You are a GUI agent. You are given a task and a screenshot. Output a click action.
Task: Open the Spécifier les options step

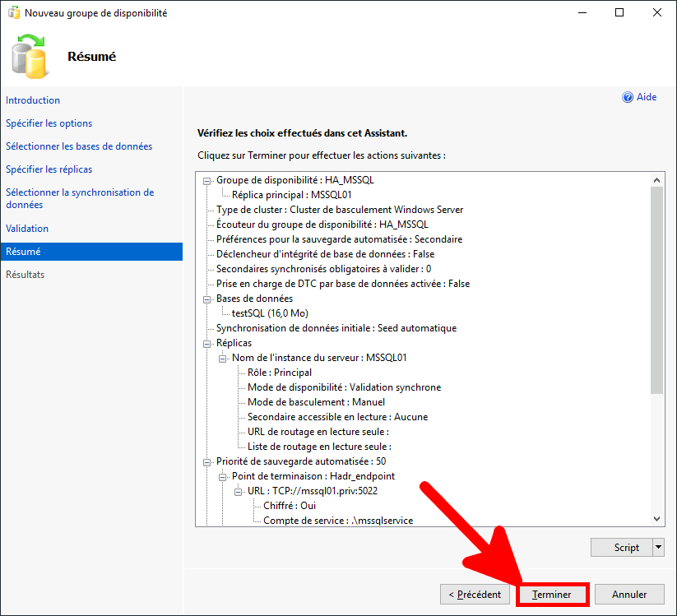pyautogui.click(x=49, y=123)
